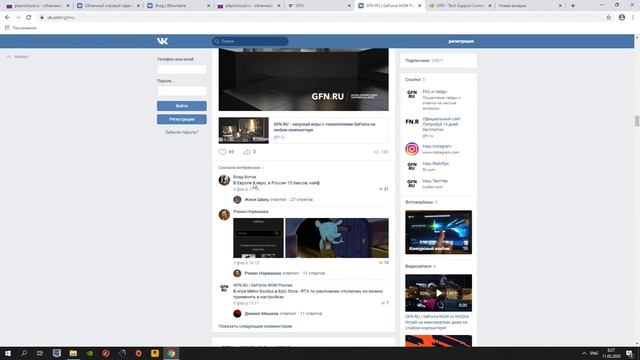The width and height of the screenshot is (640, 360).
Task: Switch to the Вход Bitrometr tab
Action: tap(178, 6)
